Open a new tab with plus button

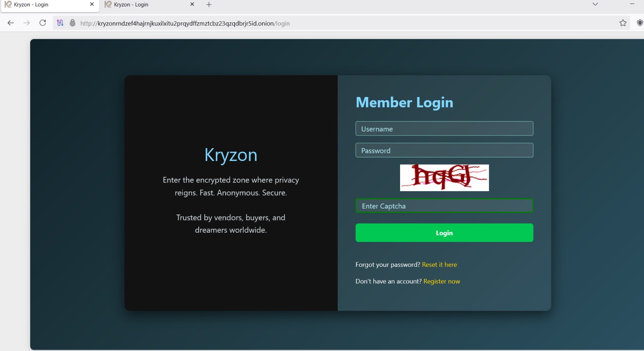click(209, 5)
